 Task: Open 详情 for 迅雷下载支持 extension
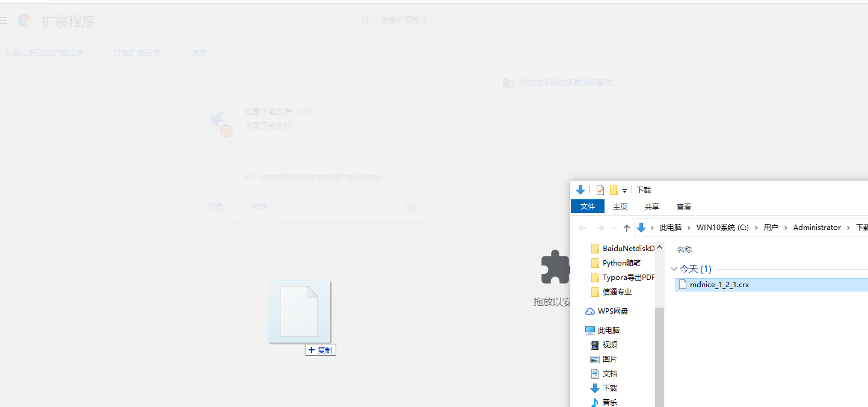215,207
